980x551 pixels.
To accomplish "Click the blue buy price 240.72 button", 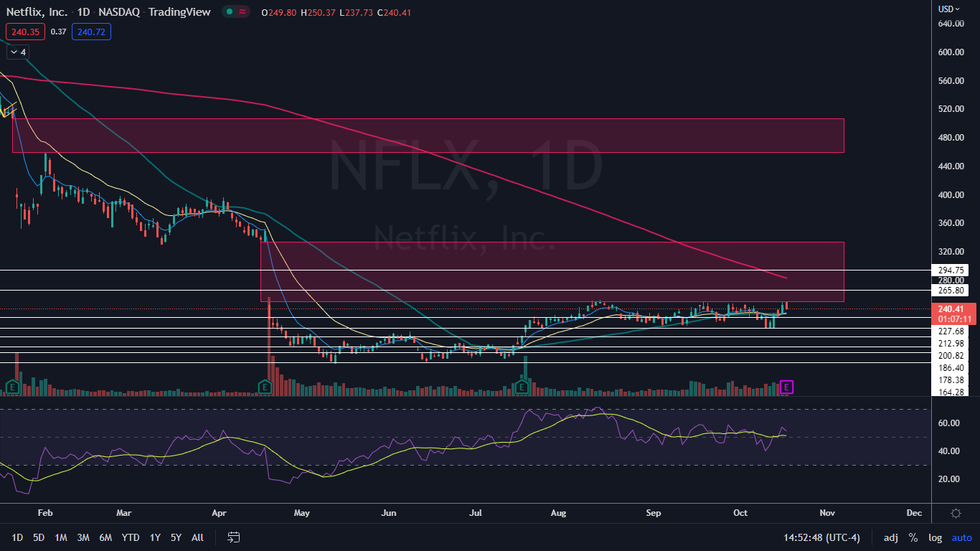I will coord(91,32).
